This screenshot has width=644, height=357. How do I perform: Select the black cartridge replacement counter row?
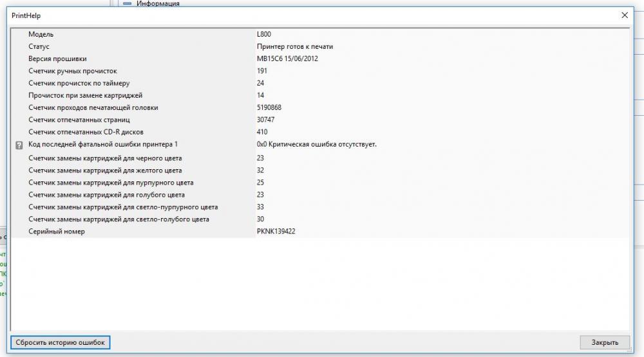pos(320,158)
